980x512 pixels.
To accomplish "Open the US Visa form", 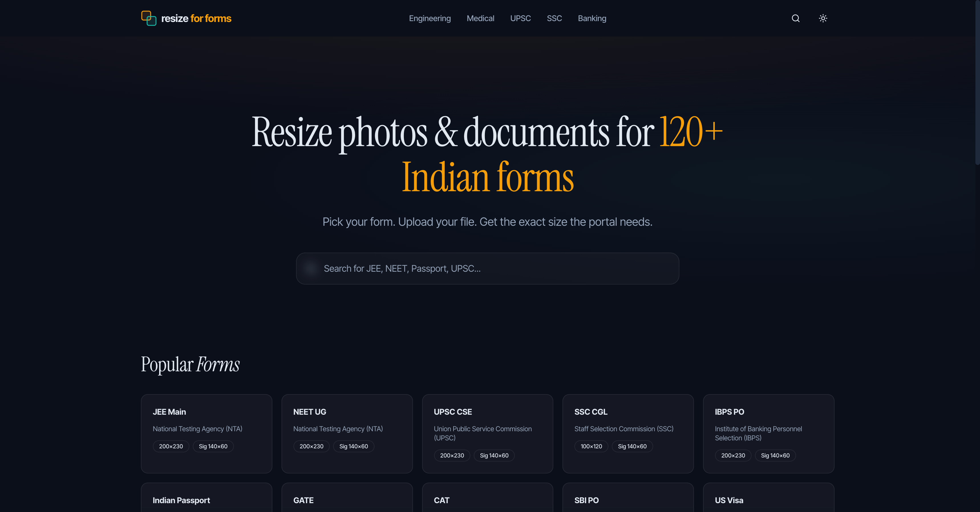I will (x=768, y=500).
